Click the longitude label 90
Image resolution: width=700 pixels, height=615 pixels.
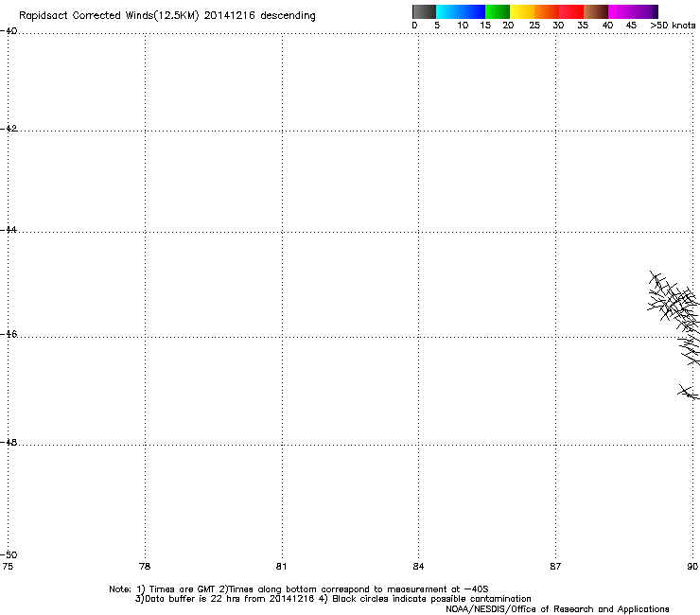692,567
